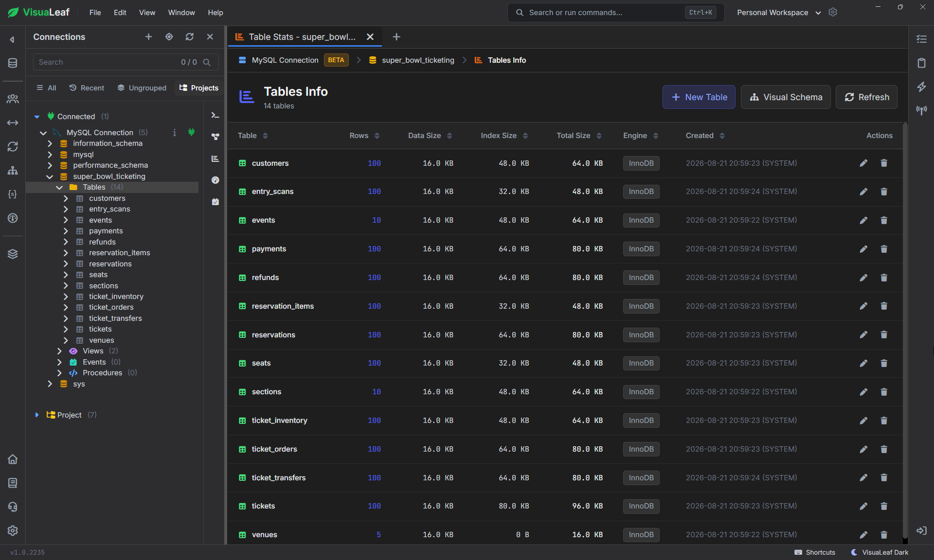Collapse the super_bowl_ticketing database
Screen dimensions: 934x560
tap(50, 176)
